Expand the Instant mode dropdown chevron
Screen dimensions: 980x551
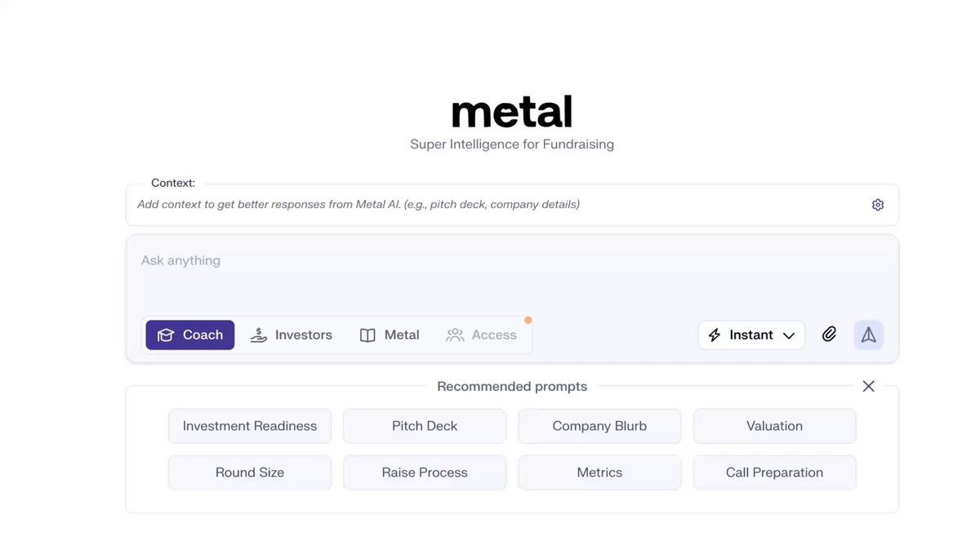[789, 335]
